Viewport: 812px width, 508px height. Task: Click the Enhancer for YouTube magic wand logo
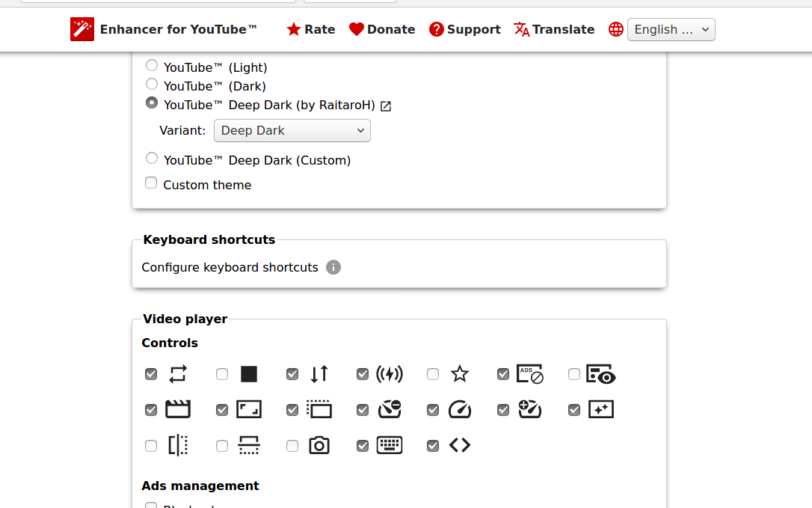coord(81,29)
